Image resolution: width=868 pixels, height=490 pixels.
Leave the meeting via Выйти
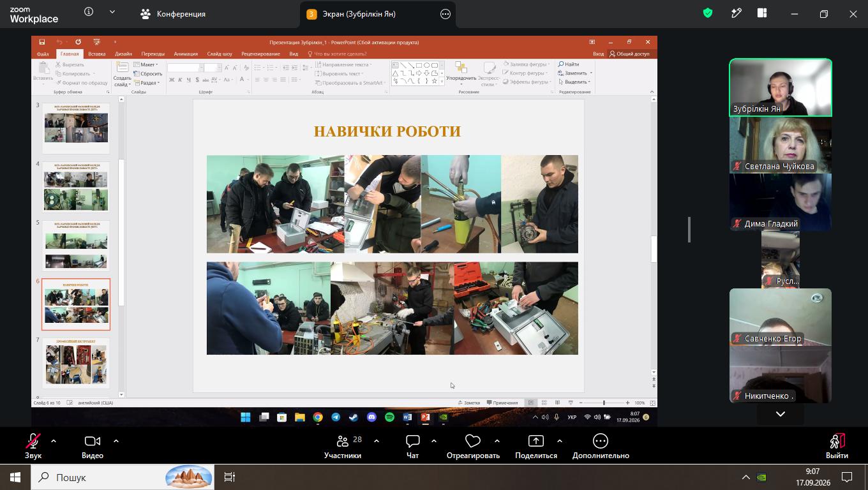click(x=837, y=447)
